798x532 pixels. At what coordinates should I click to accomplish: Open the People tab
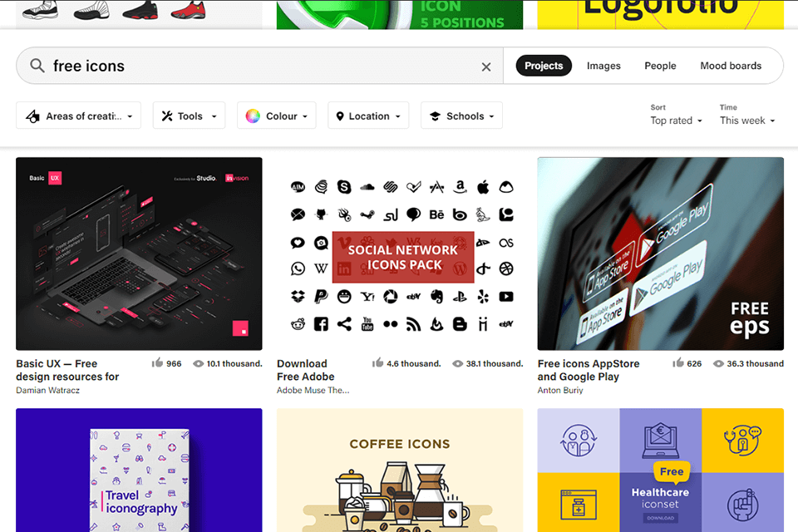(660, 66)
